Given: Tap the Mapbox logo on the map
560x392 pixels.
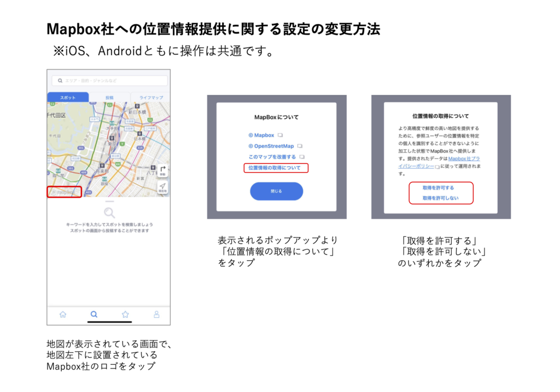Looking at the screenshot, I should [65, 192].
